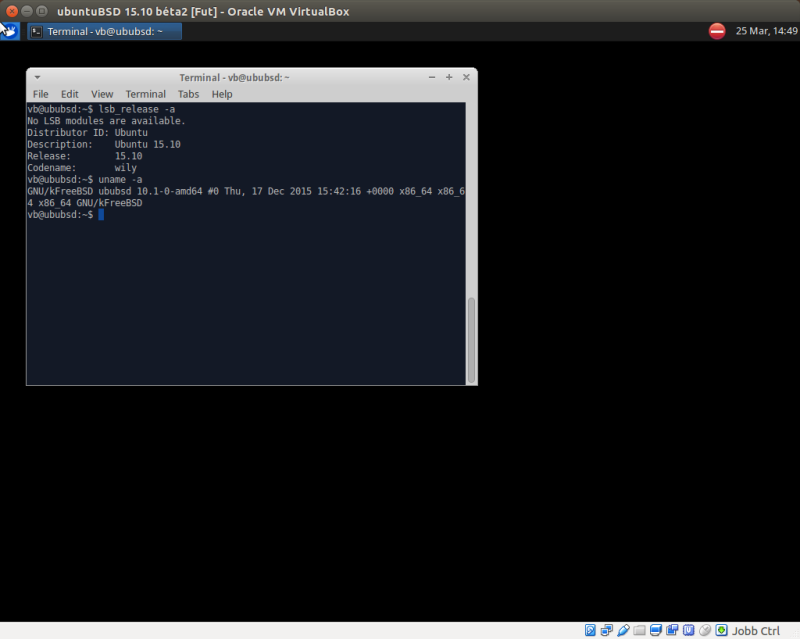Image resolution: width=800 pixels, height=639 pixels.
Task: Click 'Description: Ubuntu 15.10' line
Action: click(x=104, y=144)
